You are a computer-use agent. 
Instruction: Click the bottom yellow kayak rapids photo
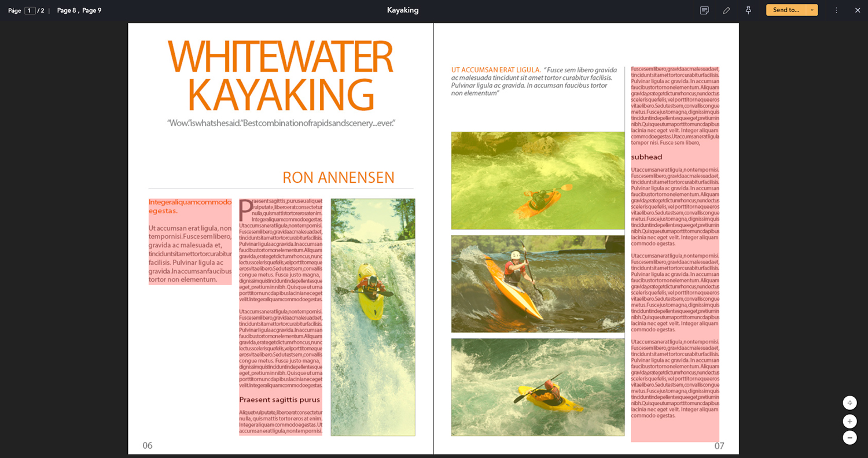click(x=538, y=386)
